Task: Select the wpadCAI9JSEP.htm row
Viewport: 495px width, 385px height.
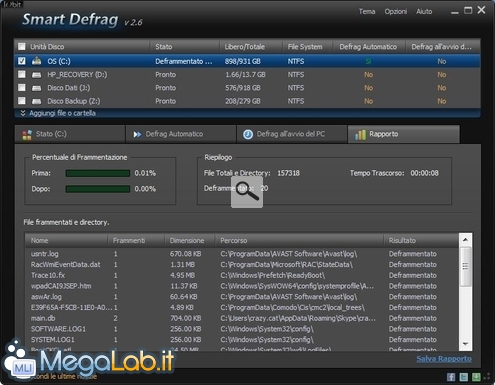Action: point(242,286)
